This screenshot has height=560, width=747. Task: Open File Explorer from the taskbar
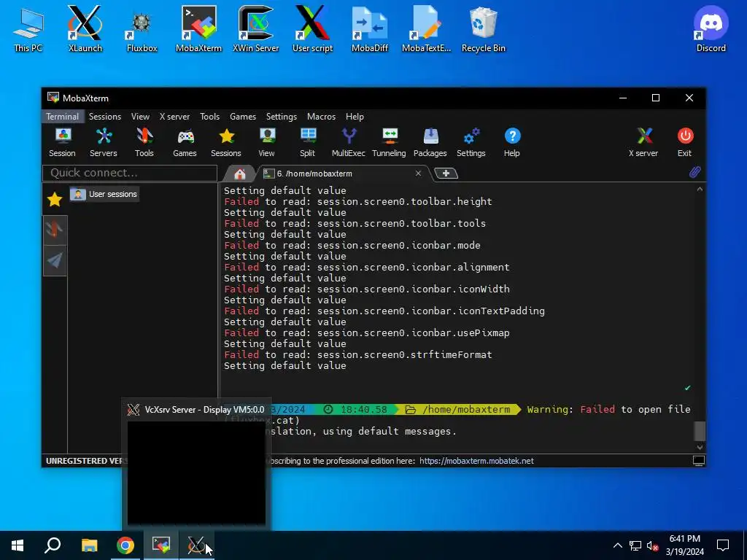89,545
